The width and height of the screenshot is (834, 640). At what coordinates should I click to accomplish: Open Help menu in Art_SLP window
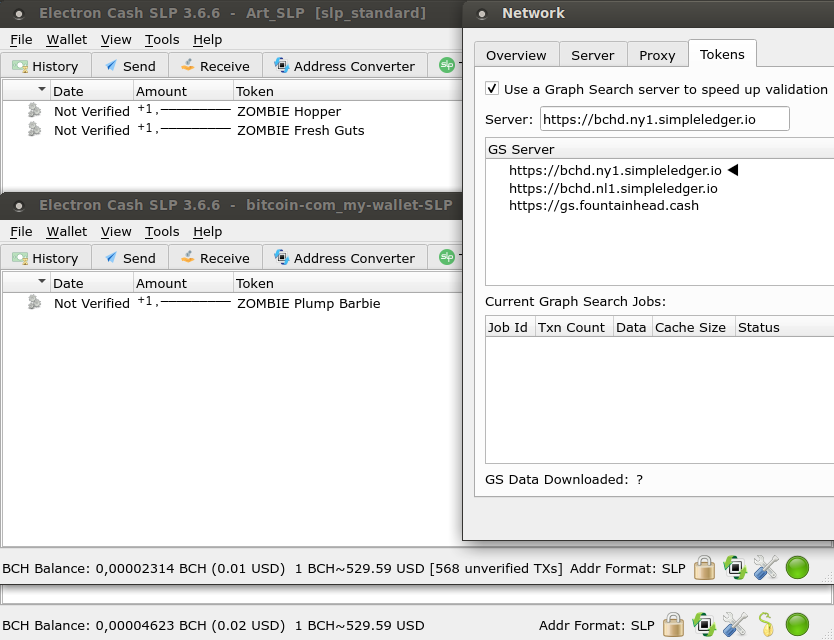pos(207,40)
